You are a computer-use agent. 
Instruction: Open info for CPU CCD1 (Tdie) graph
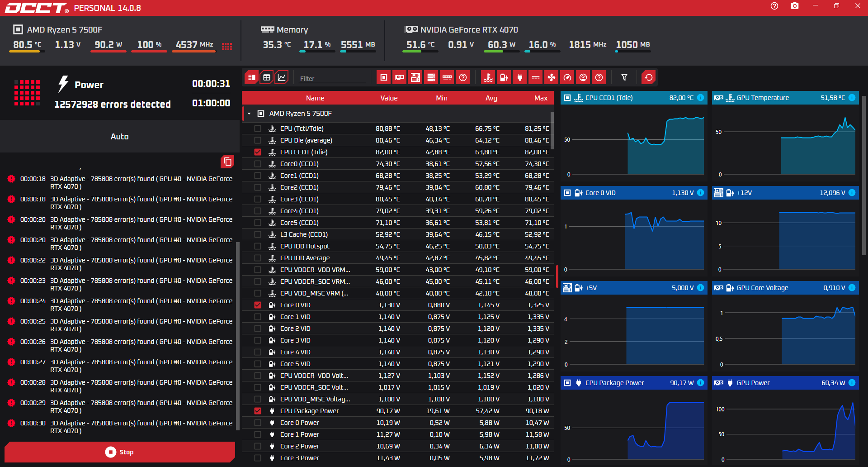[x=700, y=98]
